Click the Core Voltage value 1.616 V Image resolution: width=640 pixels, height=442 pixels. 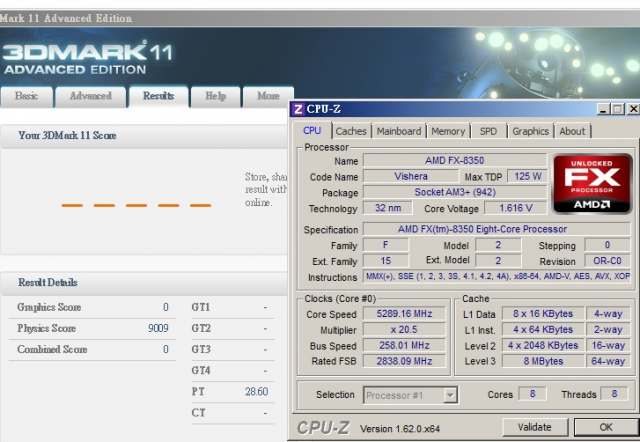516,208
